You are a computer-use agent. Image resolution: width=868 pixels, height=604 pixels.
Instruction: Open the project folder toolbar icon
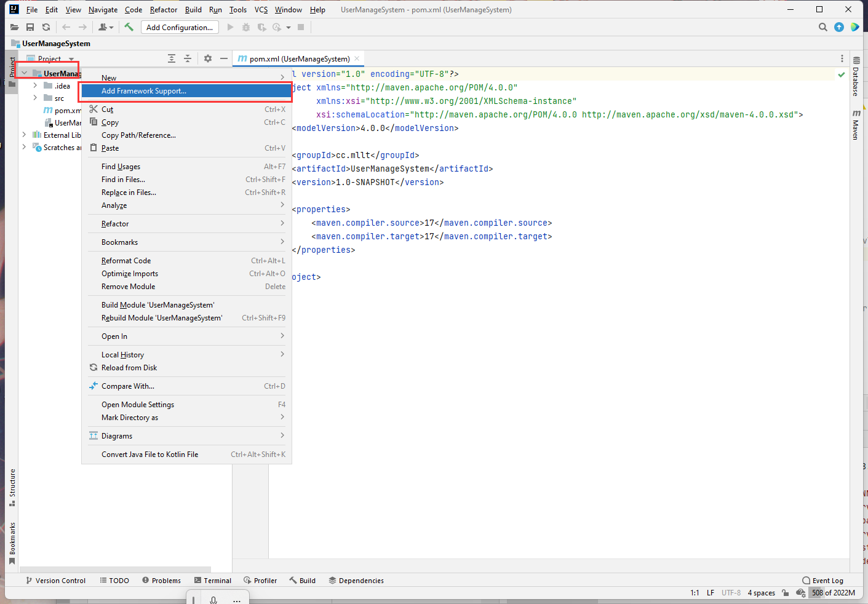[15, 27]
